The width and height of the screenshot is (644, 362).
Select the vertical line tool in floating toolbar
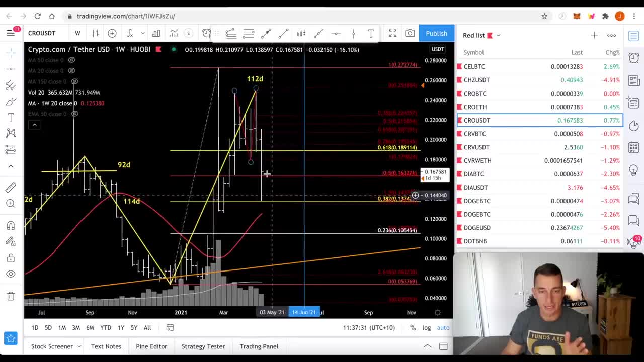point(353,33)
